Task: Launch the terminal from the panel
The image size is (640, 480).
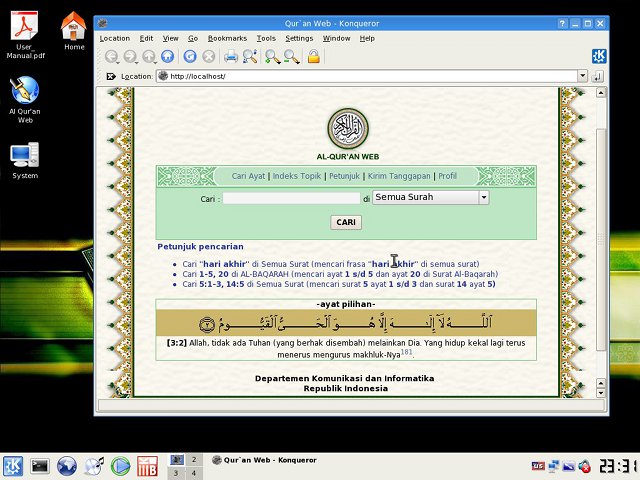Action: (x=40, y=466)
